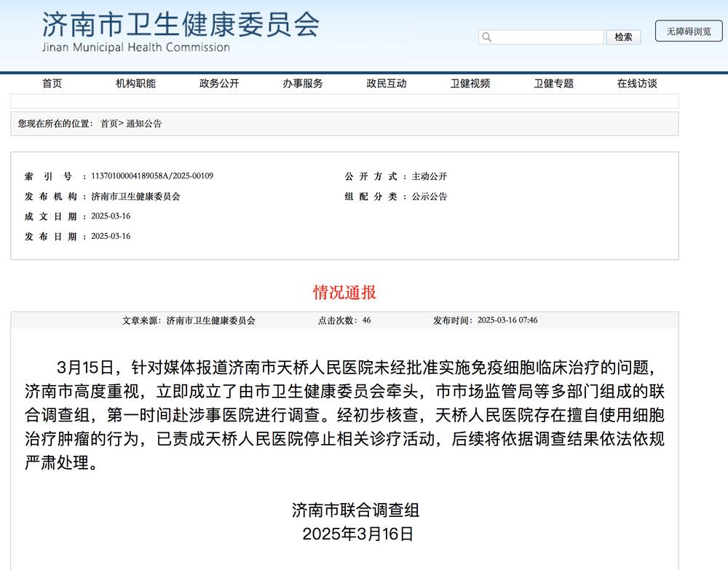Click the 济南市卫生健康委员会 site title
This screenshot has width=728, height=570.
[x=181, y=24]
